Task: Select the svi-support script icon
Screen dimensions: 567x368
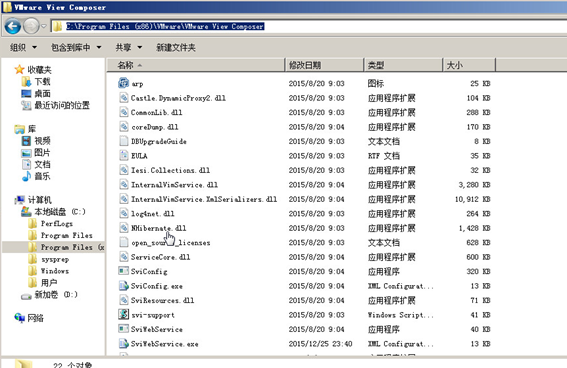Action: 123,314
